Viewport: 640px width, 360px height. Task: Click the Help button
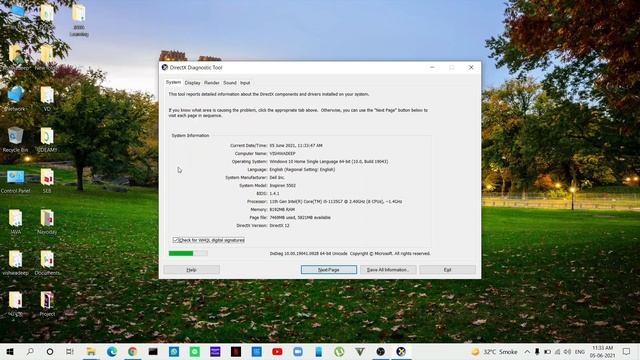pyautogui.click(x=191, y=270)
